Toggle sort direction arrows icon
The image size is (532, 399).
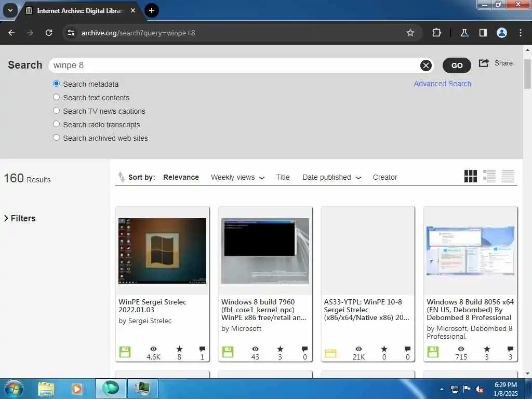121,177
